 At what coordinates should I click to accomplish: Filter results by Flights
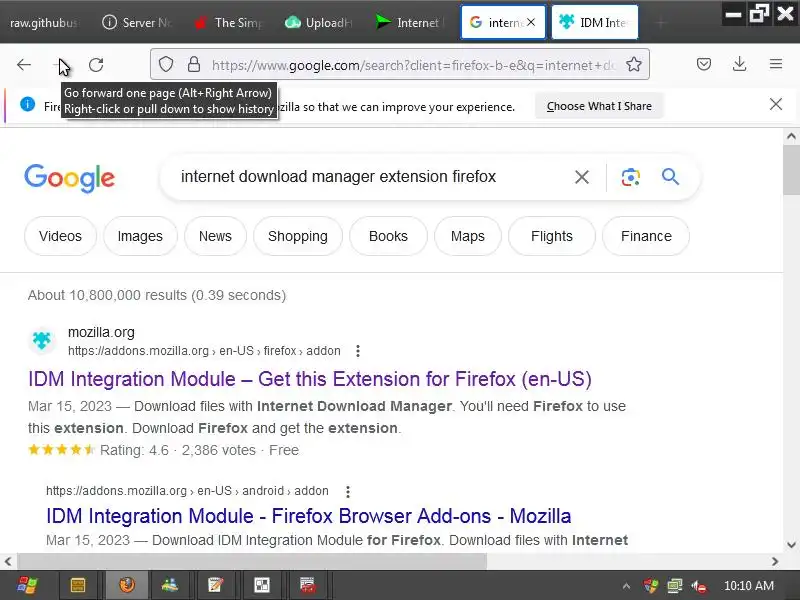click(x=552, y=236)
